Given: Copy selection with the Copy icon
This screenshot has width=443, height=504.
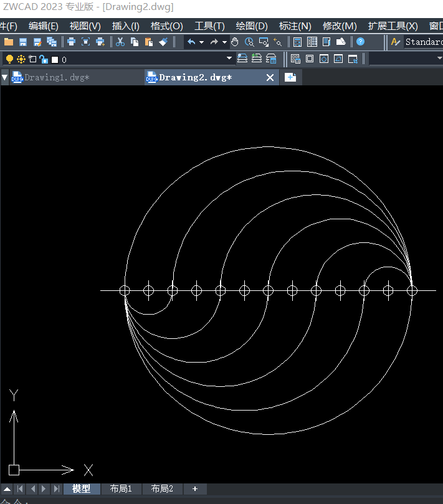Looking at the screenshot, I should click(135, 42).
